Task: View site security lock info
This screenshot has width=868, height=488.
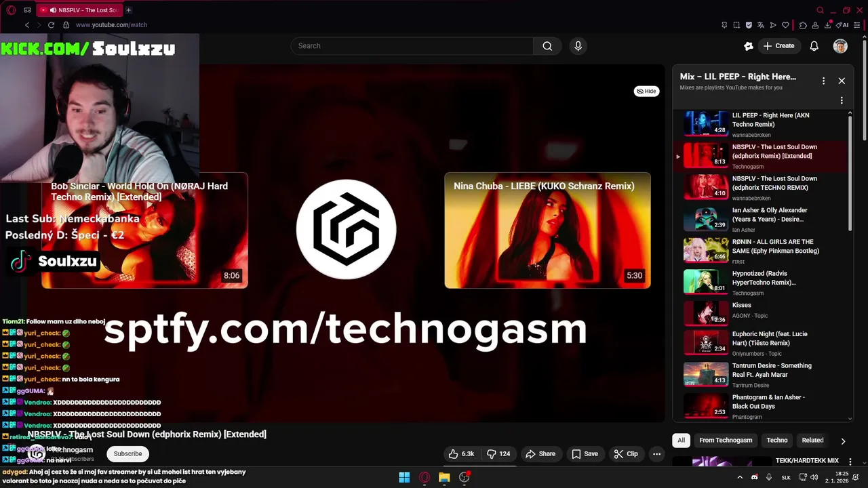Action: (x=66, y=25)
